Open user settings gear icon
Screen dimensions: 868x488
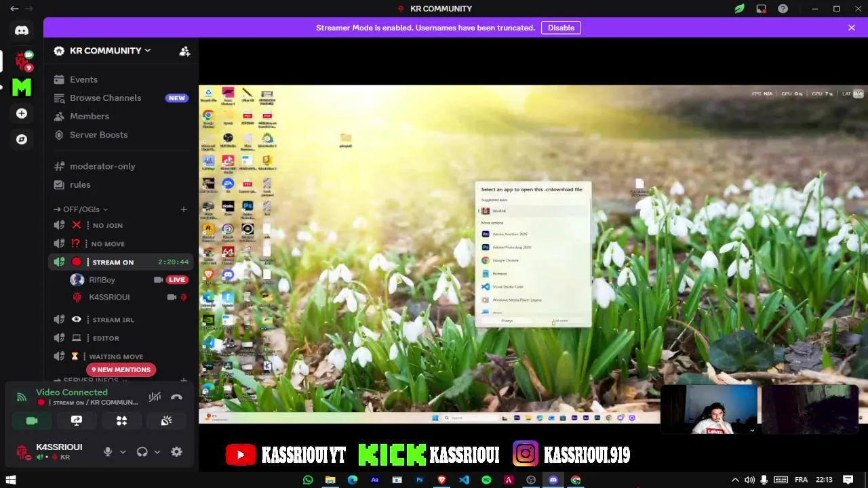pos(176,452)
